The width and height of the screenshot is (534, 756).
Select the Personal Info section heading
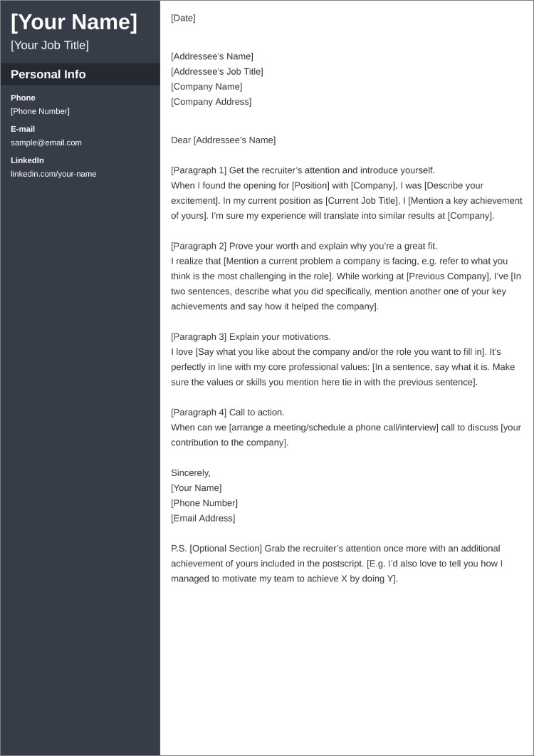point(48,74)
